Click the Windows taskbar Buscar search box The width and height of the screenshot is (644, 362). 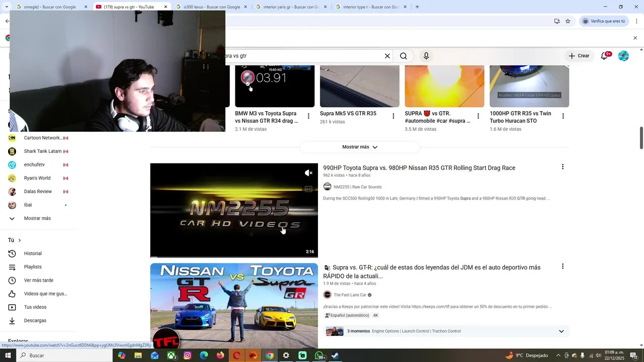pos(64,355)
